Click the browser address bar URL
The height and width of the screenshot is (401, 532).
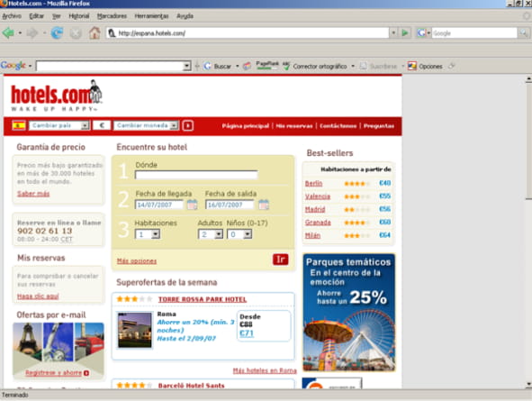[248, 33]
